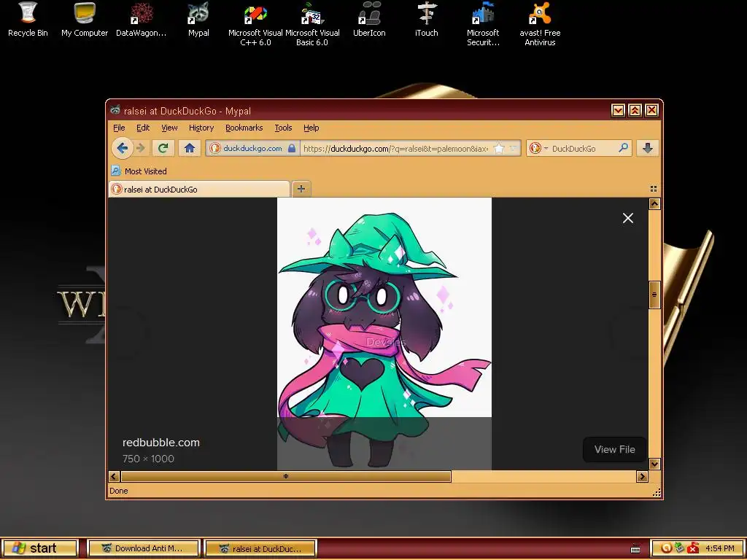
Task: Click the padlock site security icon
Action: click(x=292, y=148)
